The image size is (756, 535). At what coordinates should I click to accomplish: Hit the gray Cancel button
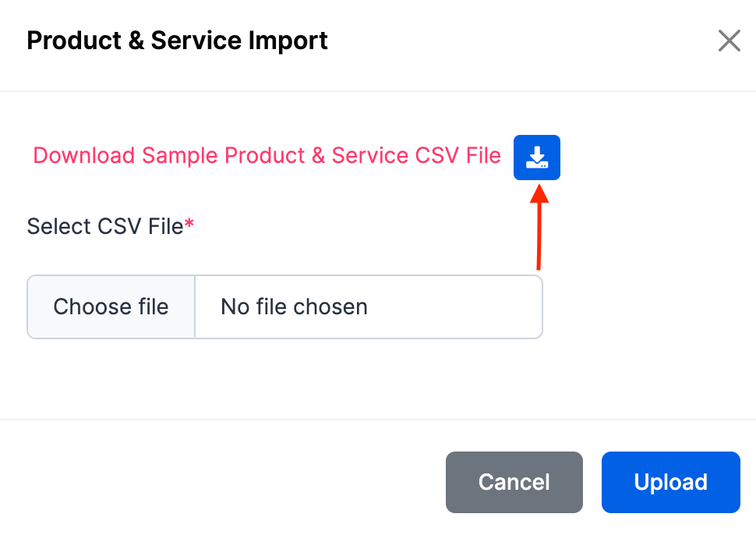(514, 482)
